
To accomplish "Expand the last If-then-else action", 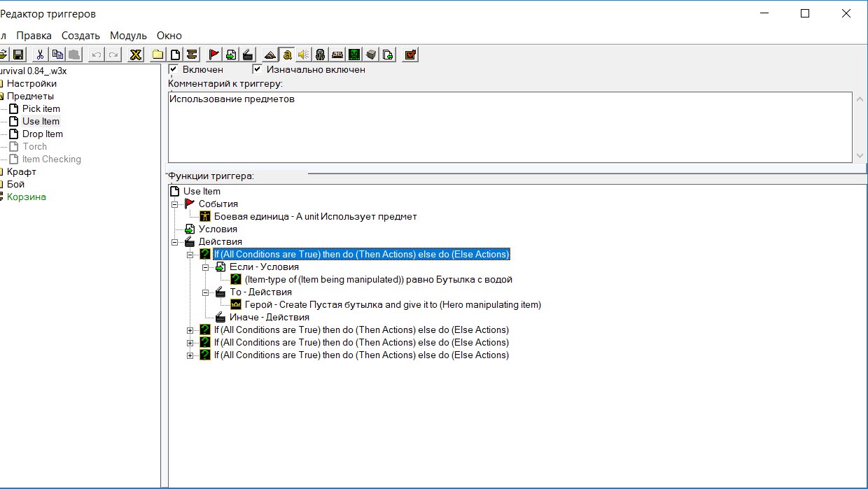I will coord(190,355).
